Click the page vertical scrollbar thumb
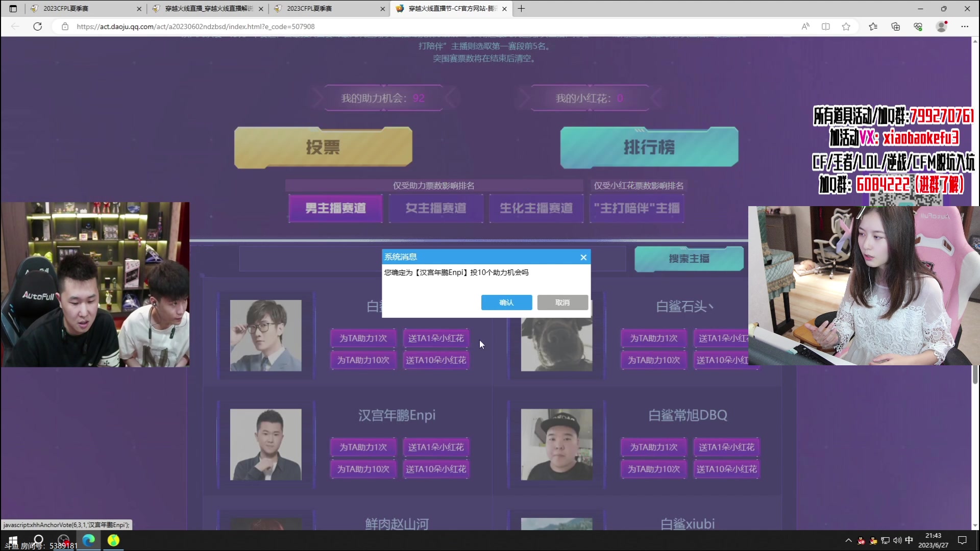 [975, 374]
